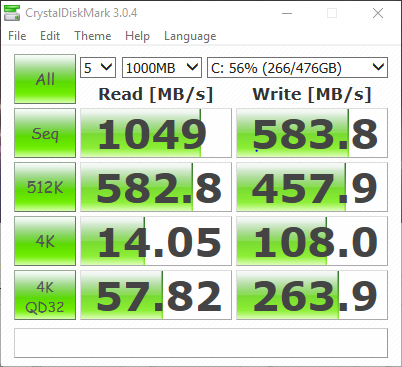
Task: Open the test count dropdown showing 5
Action: pyautogui.click(x=98, y=68)
